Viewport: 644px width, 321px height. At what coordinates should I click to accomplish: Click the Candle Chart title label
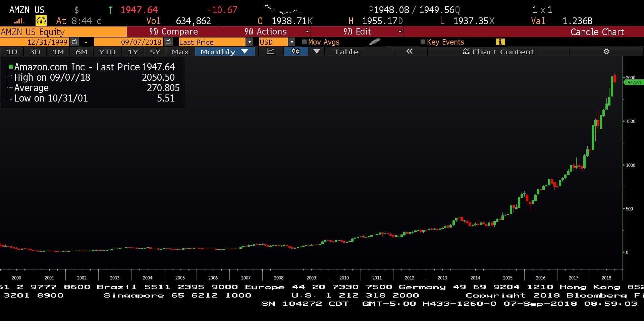[x=597, y=32]
